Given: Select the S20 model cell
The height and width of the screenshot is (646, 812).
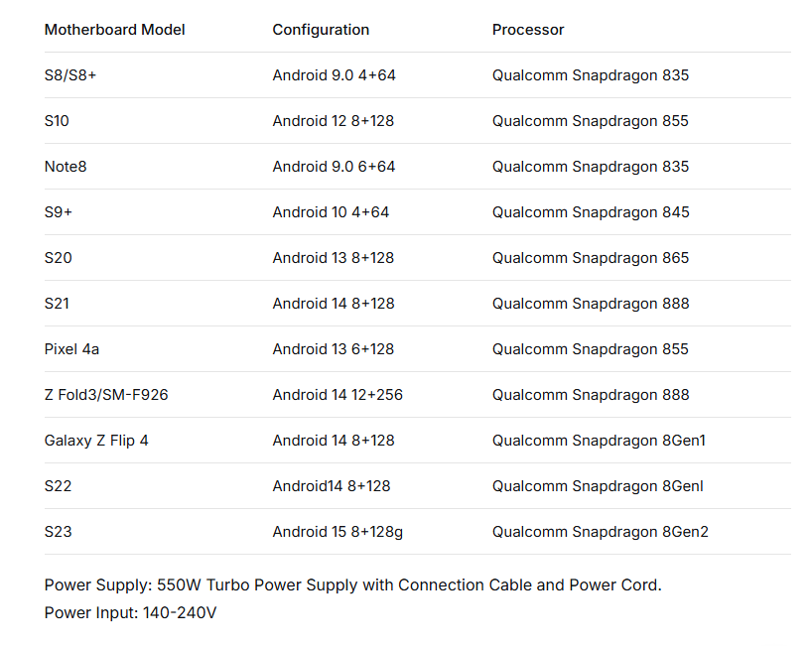Looking at the screenshot, I should point(59,258).
